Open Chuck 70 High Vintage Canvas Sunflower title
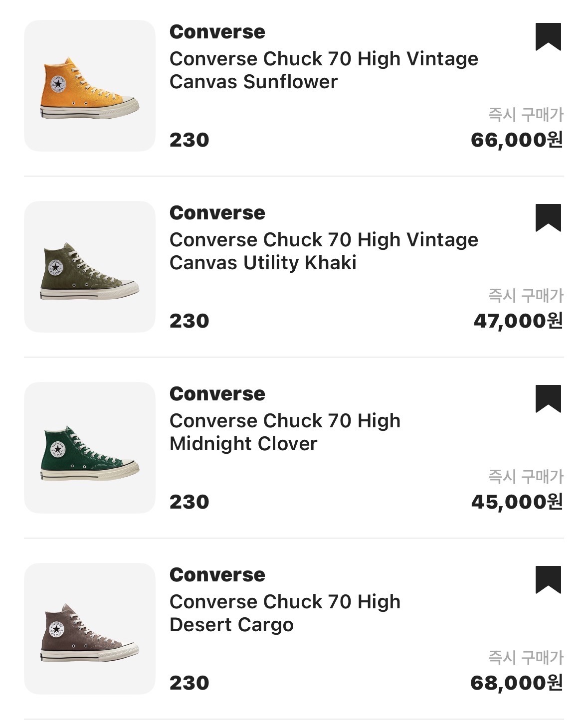 click(323, 70)
